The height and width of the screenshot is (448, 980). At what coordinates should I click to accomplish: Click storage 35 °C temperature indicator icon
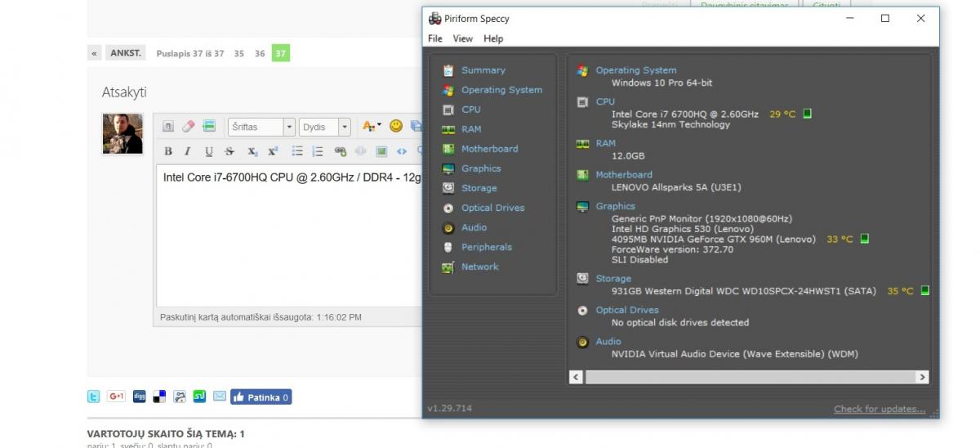[x=925, y=290]
